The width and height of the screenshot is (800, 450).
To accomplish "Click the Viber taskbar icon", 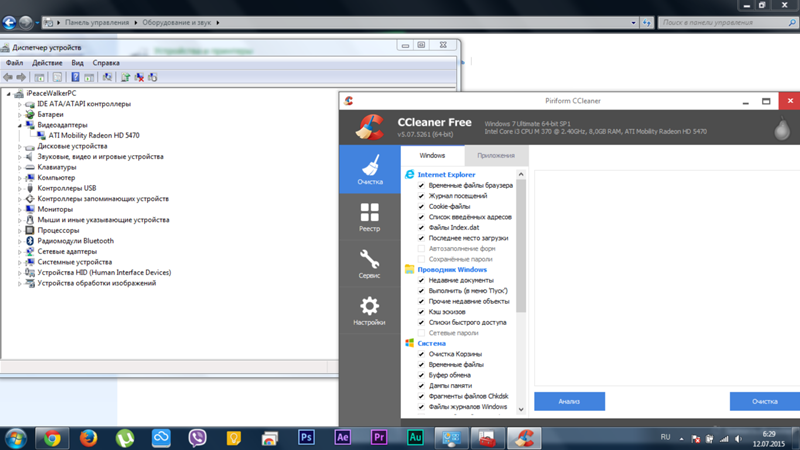I will (197, 438).
